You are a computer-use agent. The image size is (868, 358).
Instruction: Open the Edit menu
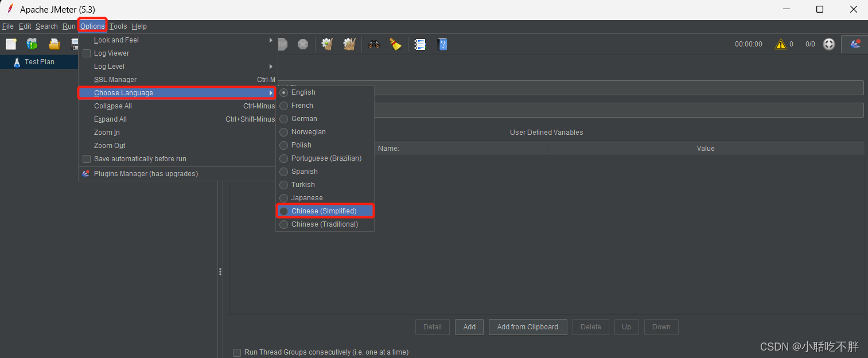pos(25,26)
